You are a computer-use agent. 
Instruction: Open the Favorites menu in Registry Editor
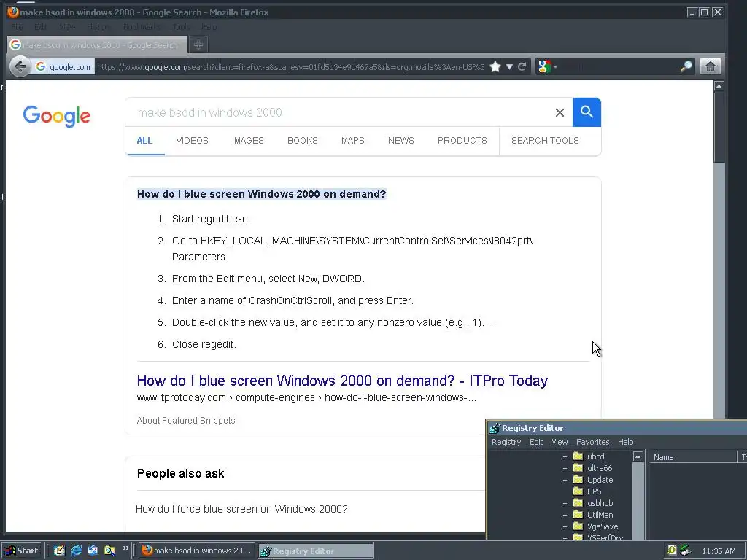592,442
